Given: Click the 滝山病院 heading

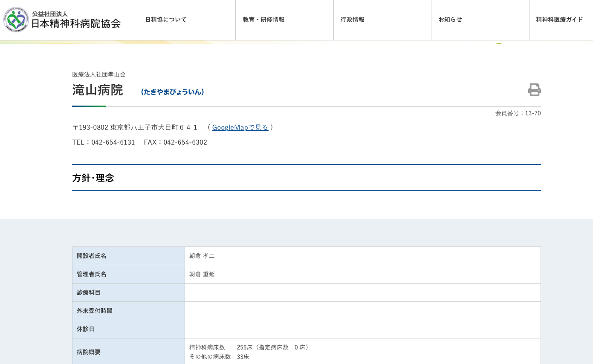Looking at the screenshot, I should click(x=98, y=90).
